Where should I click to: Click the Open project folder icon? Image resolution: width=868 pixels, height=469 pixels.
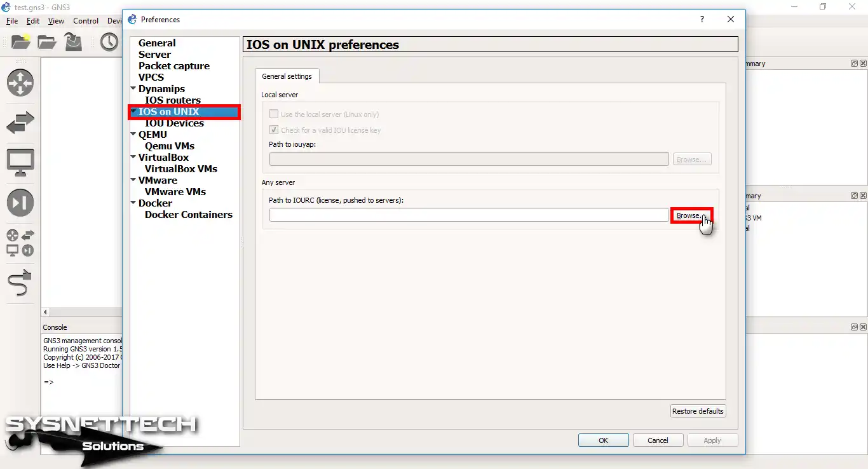tap(47, 42)
